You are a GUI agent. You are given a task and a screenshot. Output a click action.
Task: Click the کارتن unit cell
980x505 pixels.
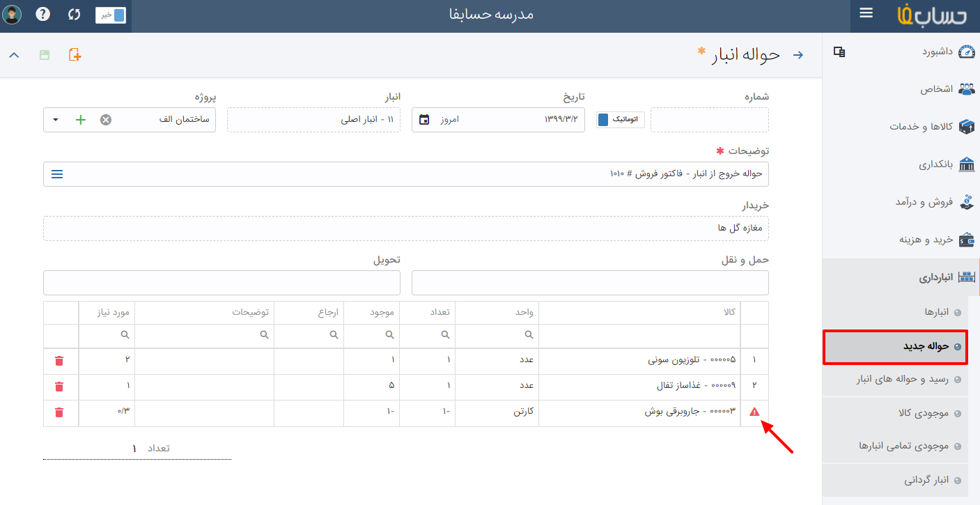pyautogui.click(x=497, y=412)
